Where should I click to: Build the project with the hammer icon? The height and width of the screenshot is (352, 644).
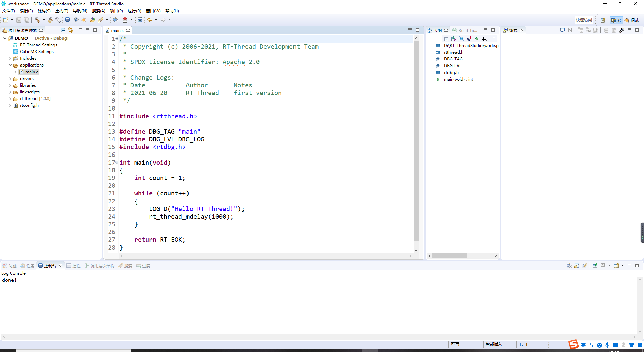[x=38, y=20]
